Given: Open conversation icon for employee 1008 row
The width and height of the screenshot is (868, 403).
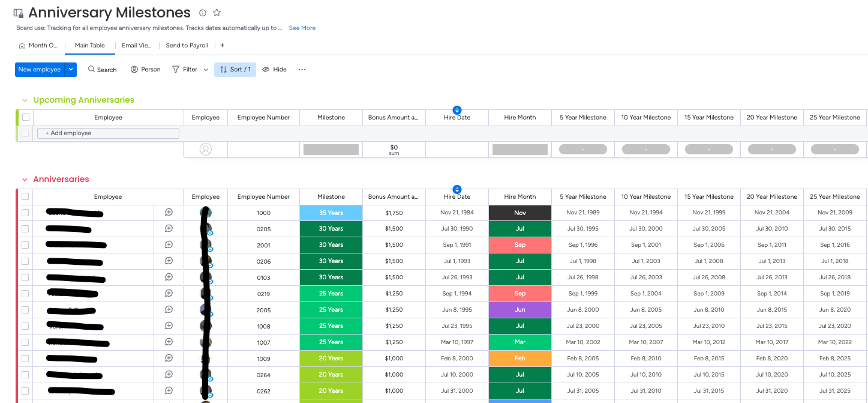Looking at the screenshot, I should click(169, 326).
